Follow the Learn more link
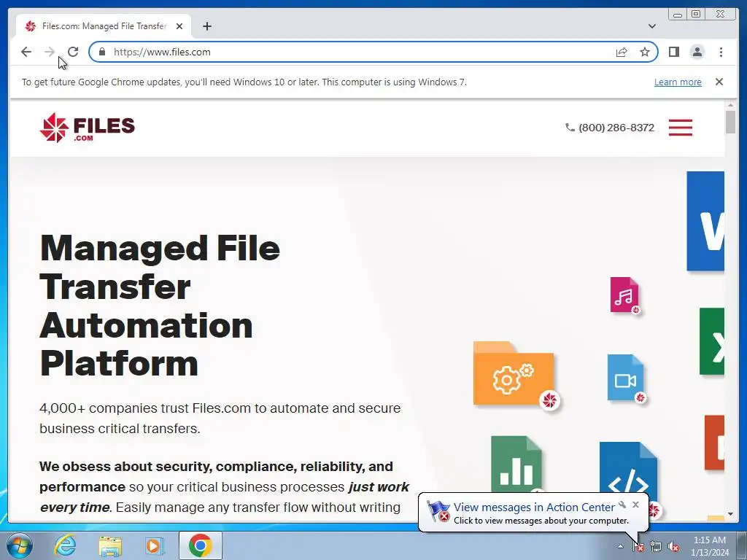The image size is (747, 560). 678,82
